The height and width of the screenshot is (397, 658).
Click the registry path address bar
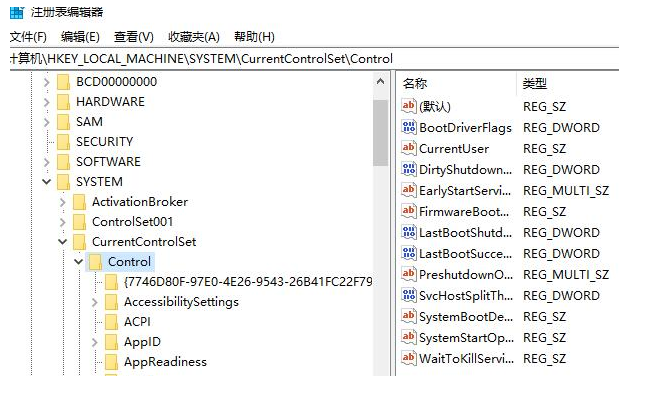coord(314,59)
